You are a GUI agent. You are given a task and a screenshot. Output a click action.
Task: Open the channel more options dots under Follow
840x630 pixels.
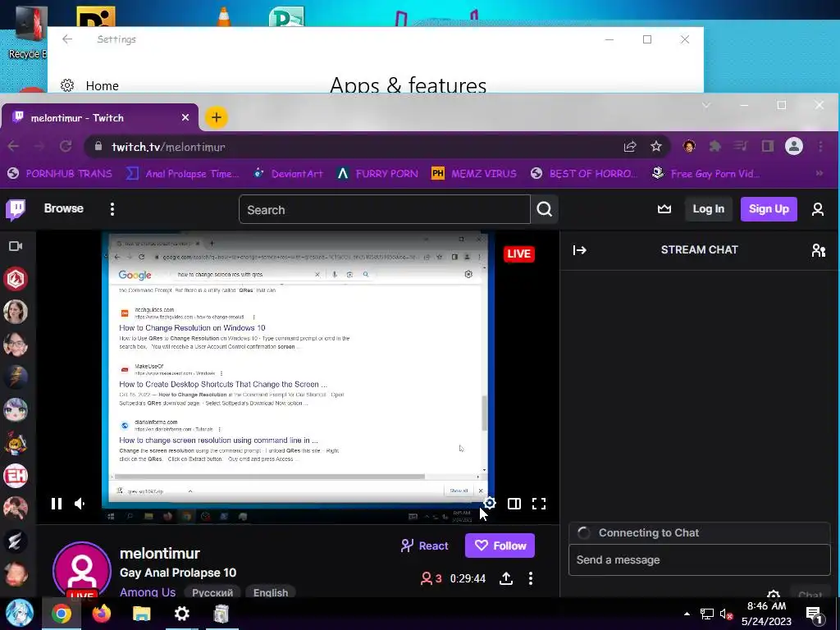[x=531, y=578]
